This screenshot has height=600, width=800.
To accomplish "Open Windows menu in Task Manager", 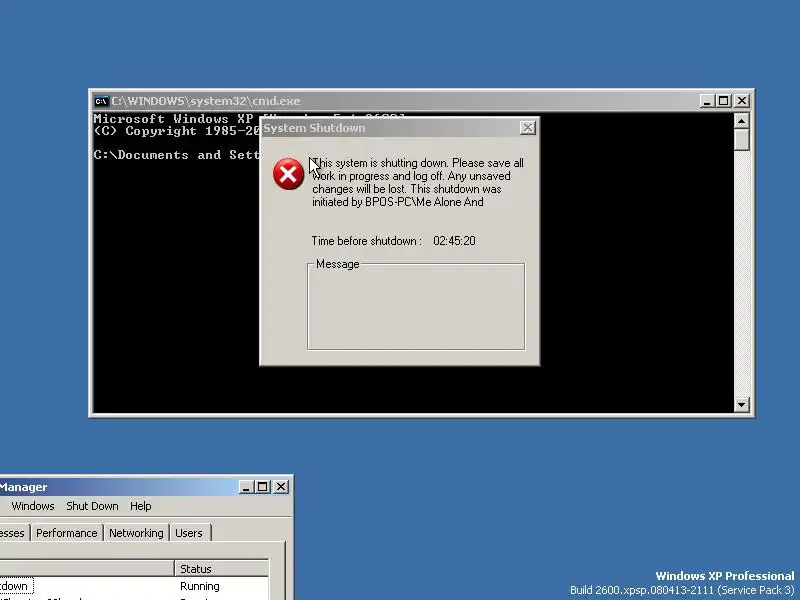I will [x=33, y=506].
